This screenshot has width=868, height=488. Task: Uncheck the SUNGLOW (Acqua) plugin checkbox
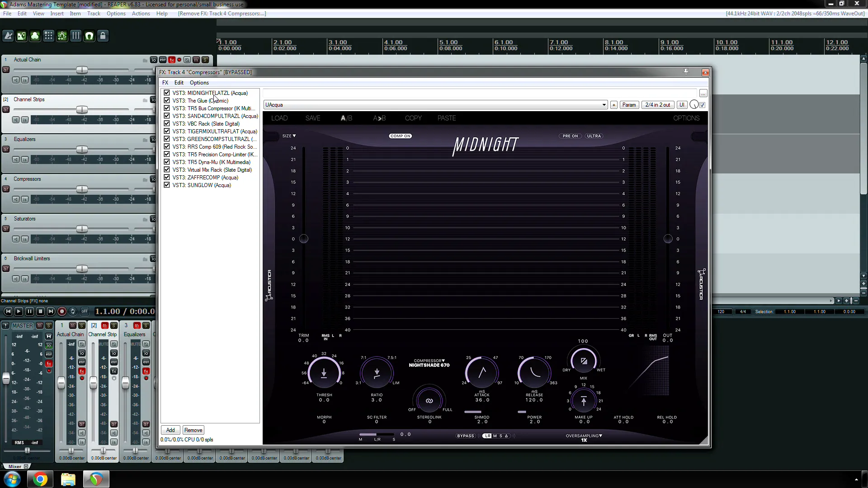tap(167, 185)
